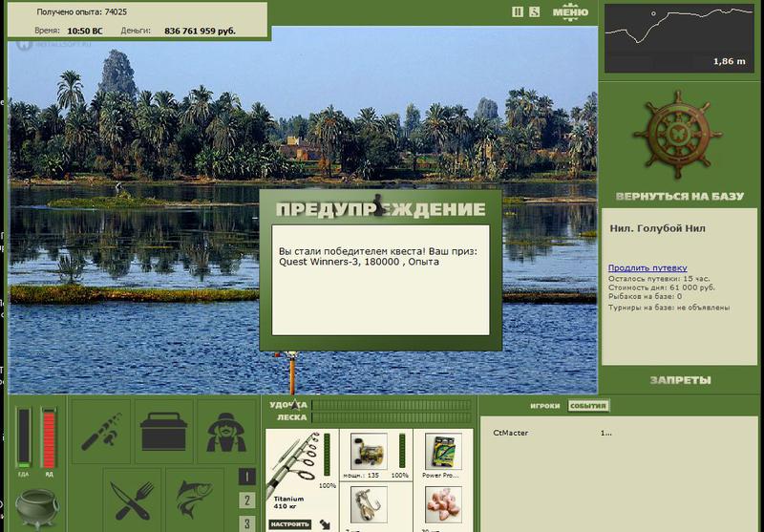Viewport: 764px width, 532px height.
Task: Click the Titanium 410 кг rod label
Action: (x=288, y=502)
